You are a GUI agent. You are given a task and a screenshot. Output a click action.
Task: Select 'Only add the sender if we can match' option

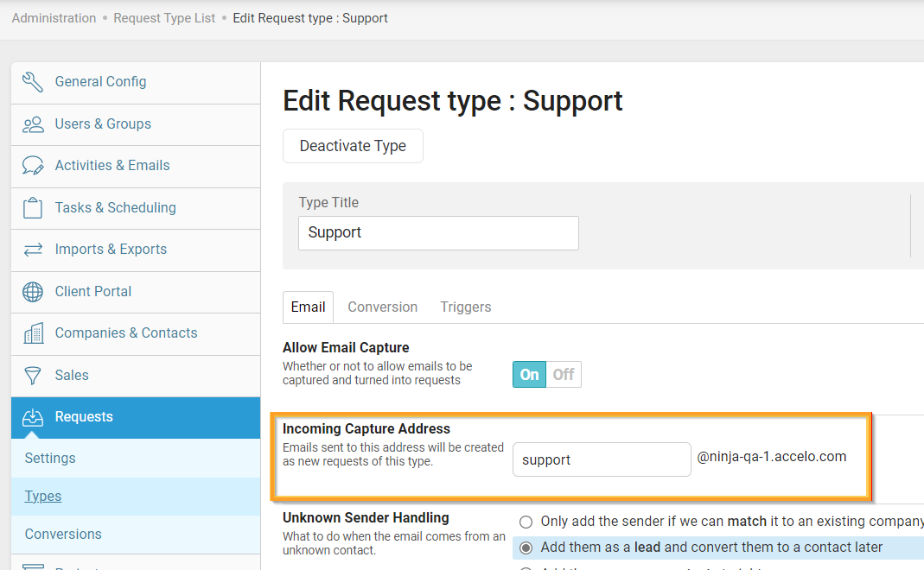click(526, 522)
